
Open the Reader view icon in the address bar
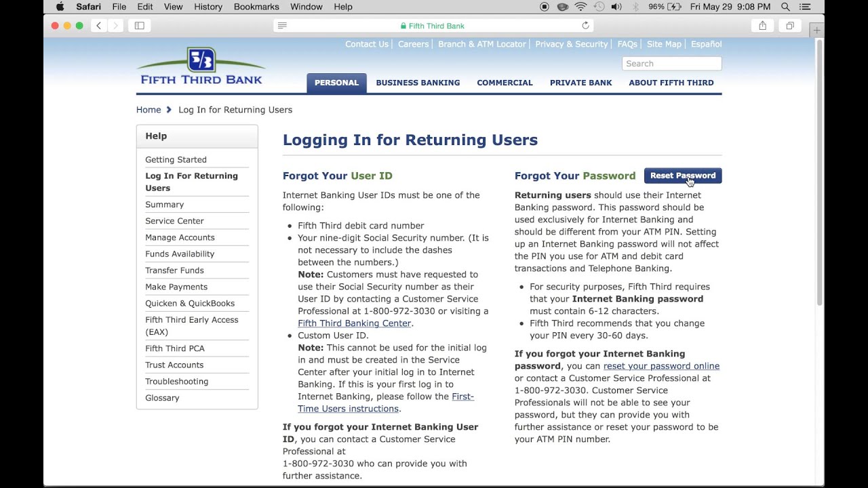click(283, 26)
